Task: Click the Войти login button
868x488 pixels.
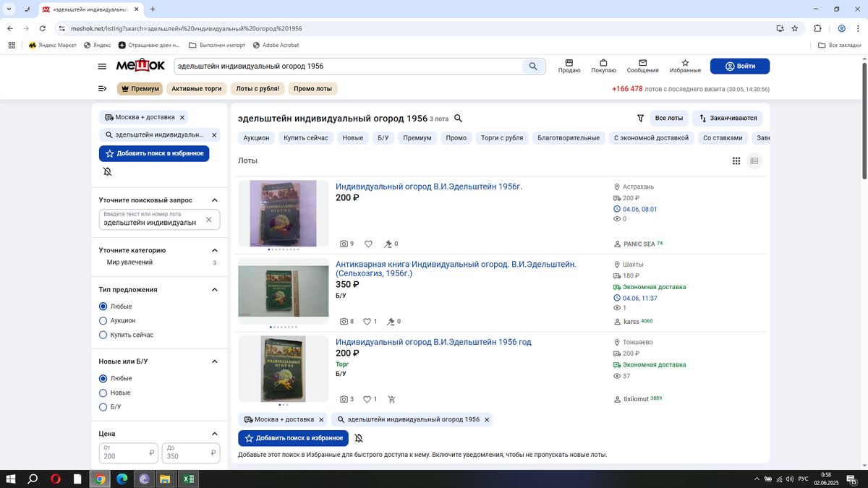Action: pos(739,67)
